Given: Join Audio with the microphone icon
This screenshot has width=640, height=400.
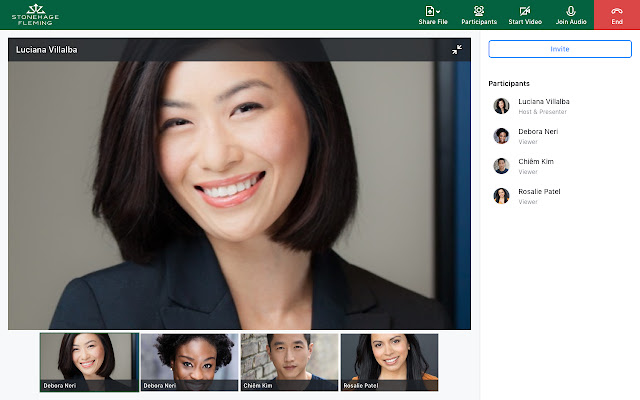Looking at the screenshot, I should click(x=571, y=15).
